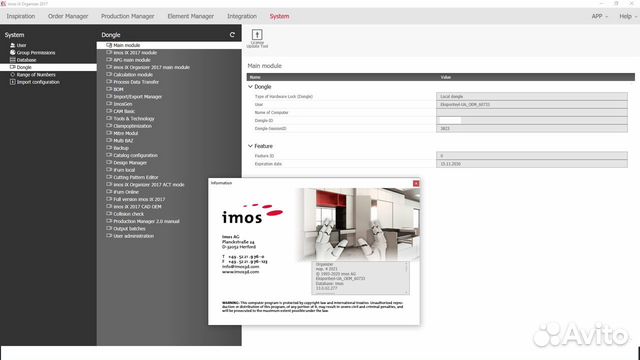
Task: Click the Name of Computer value field
Action: point(532,113)
